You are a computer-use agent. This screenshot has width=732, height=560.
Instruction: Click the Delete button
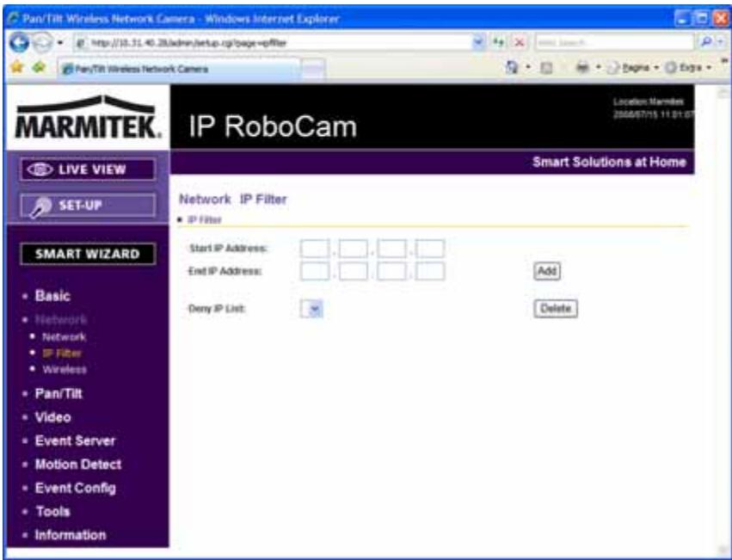click(x=556, y=309)
